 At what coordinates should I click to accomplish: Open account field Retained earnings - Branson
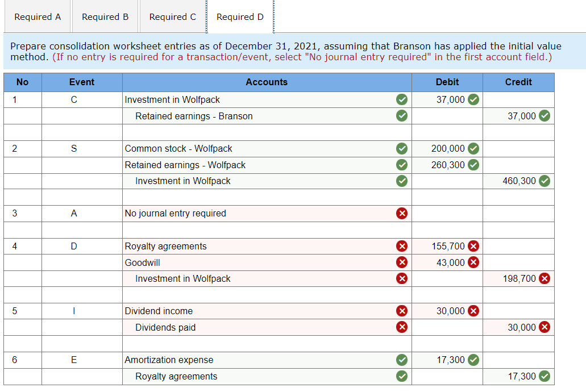[267, 116]
